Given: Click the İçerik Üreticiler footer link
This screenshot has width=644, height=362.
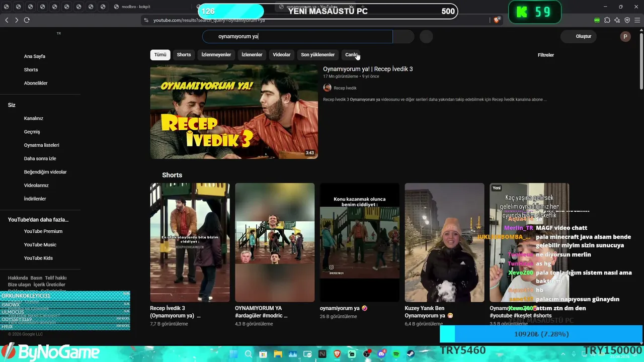Looking at the screenshot, I should click(x=49, y=285).
